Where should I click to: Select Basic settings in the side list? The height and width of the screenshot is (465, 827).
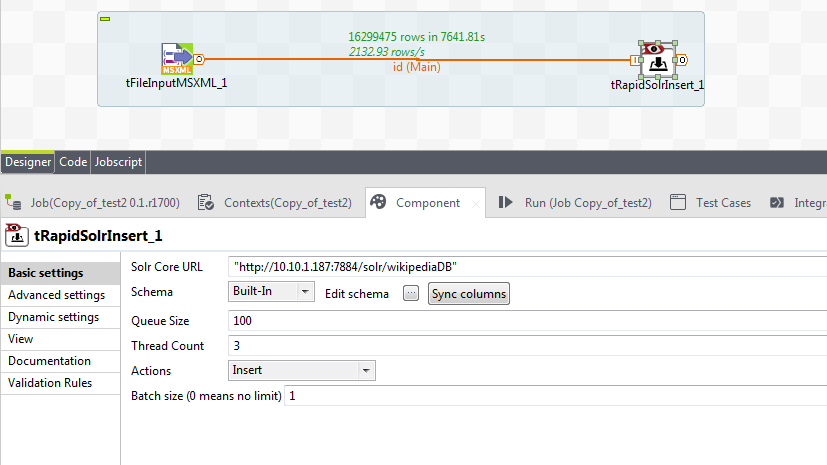click(x=61, y=273)
